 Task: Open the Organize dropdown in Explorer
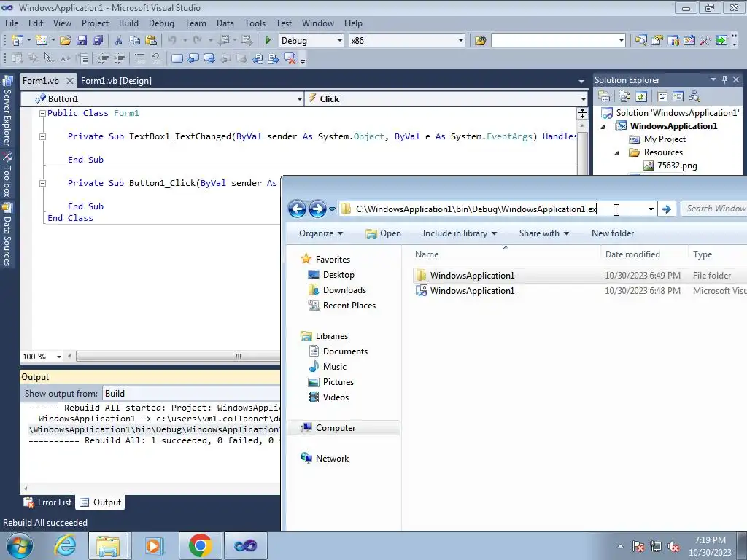pos(321,233)
